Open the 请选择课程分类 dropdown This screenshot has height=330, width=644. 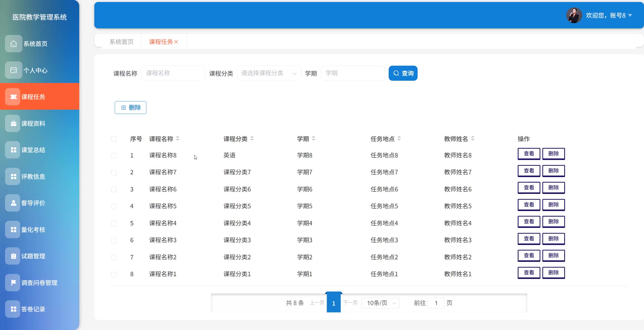point(269,73)
